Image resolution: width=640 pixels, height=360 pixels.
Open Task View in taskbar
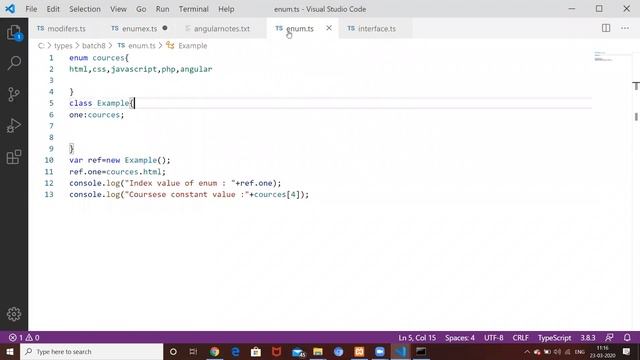pos(193,351)
